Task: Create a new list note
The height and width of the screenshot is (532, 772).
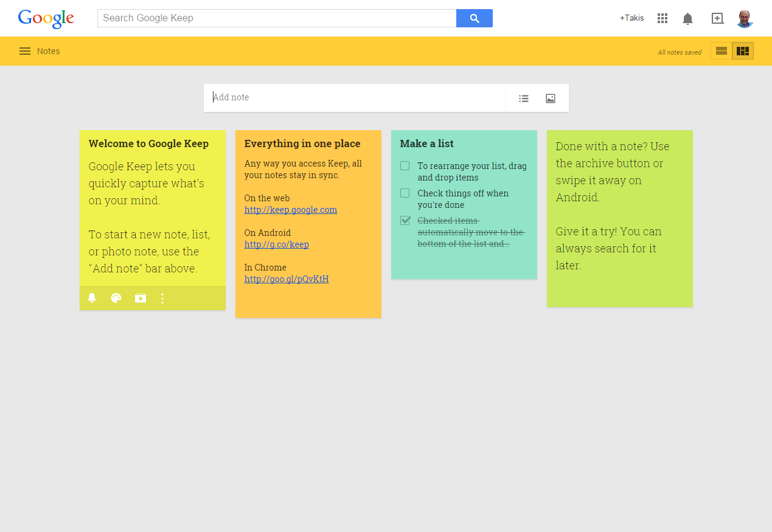Action: point(523,98)
